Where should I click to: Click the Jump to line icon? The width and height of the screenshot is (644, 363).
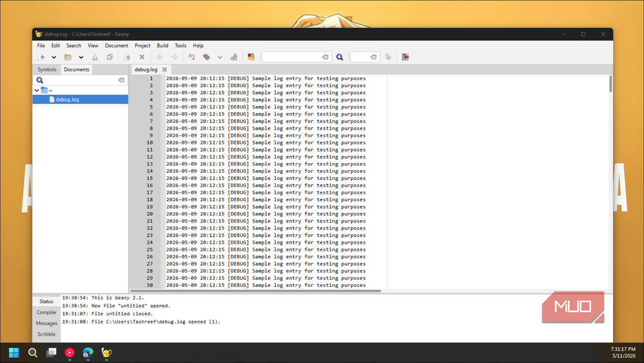point(388,57)
